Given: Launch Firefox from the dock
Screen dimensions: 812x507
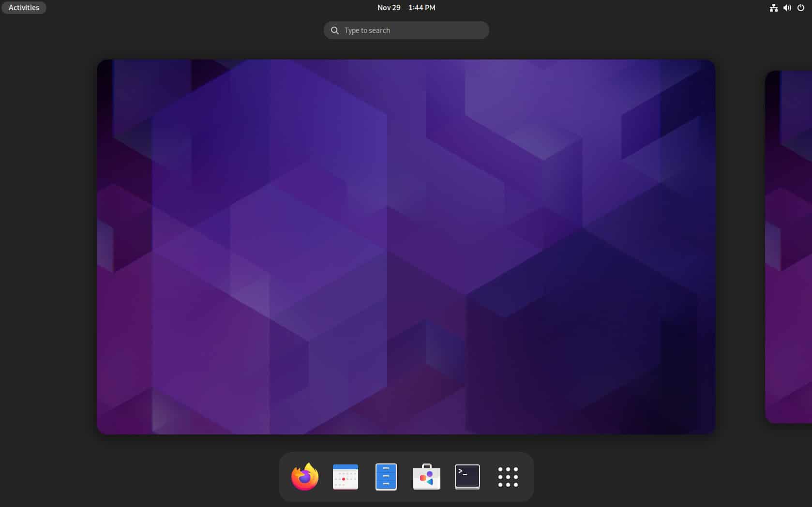Looking at the screenshot, I should coord(305,477).
